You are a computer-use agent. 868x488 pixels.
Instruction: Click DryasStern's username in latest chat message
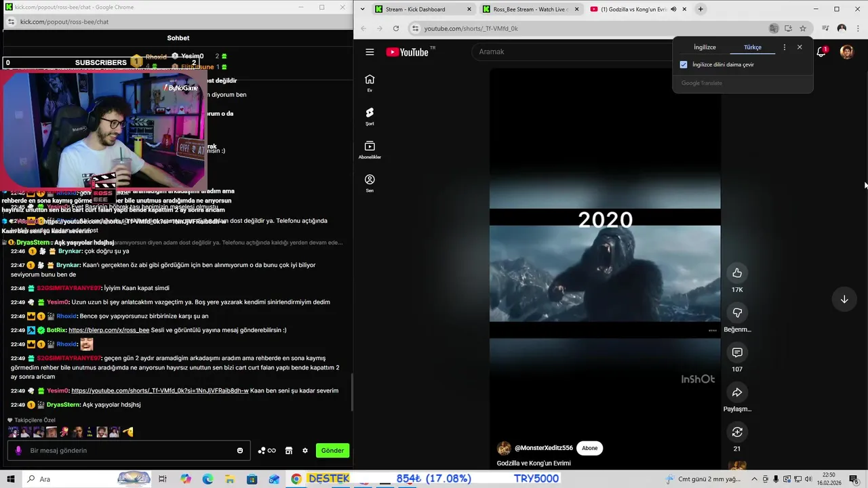(62, 405)
